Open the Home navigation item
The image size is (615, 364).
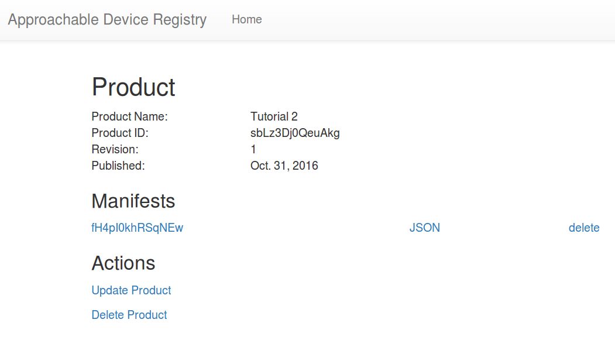click(246, 20)
